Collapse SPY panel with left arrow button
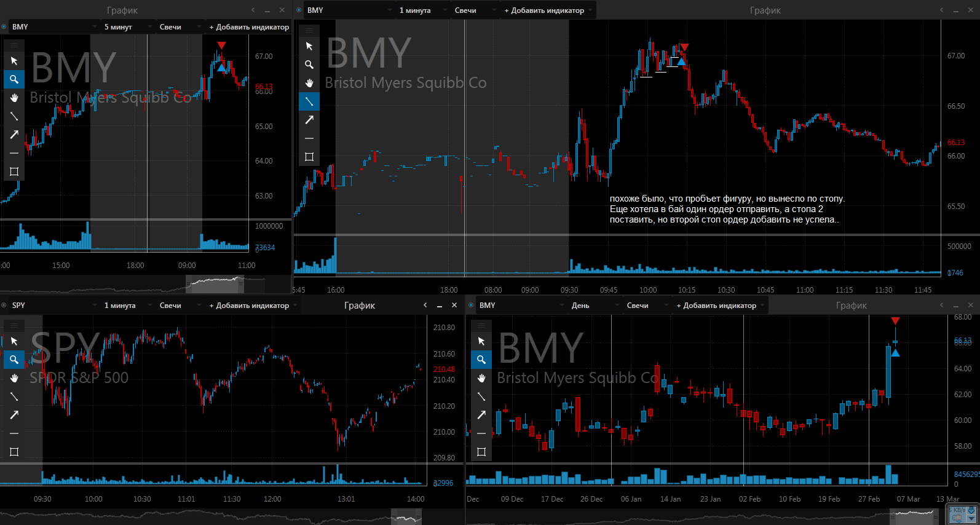Image resolution: width=980 pixels, height=525 pixels. click(425, 306)
